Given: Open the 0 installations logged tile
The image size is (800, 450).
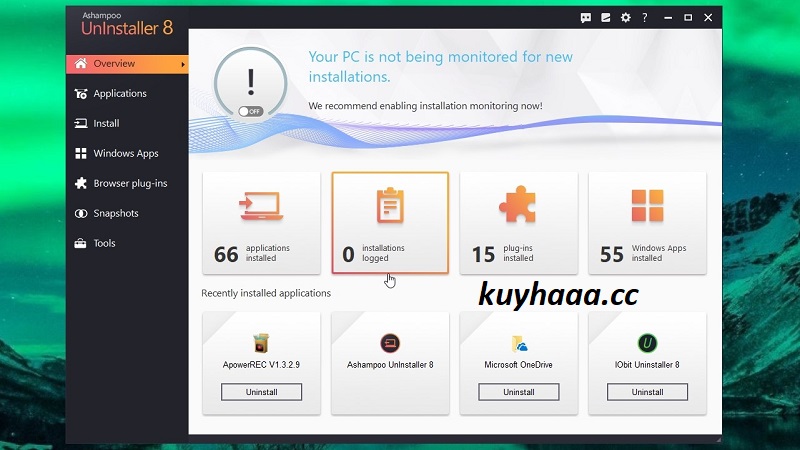Looking at the screenshot, I should pyautogui.click(x=390, y=223).
